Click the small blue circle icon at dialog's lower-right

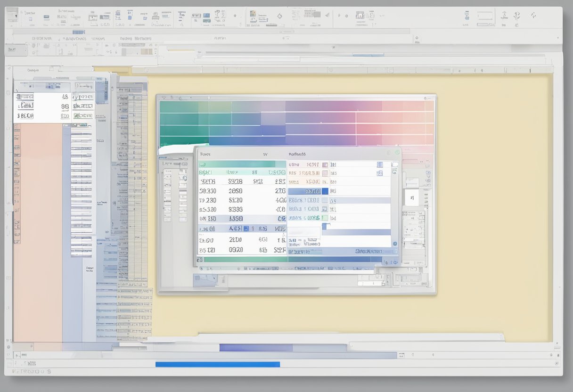(394, 244)
